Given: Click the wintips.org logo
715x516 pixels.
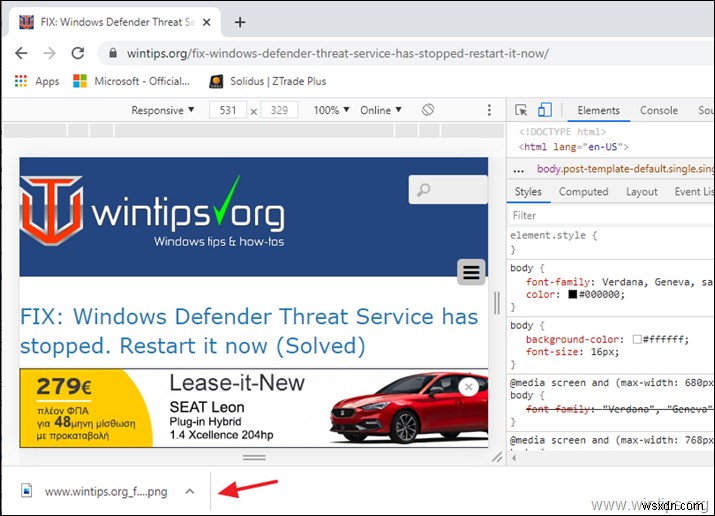Looking at the screenshot, I should click(x=152, y=211).
